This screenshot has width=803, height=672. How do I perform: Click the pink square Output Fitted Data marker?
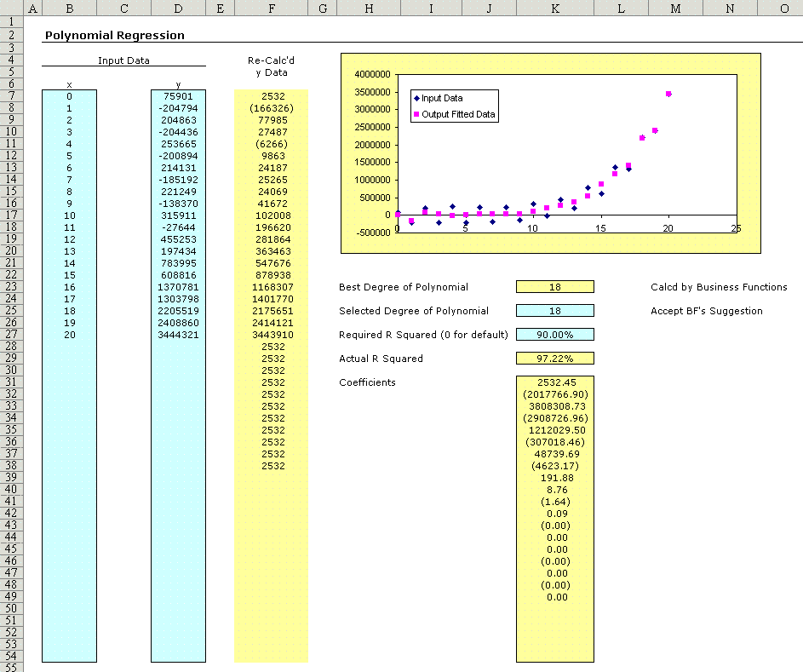point(416,115)
